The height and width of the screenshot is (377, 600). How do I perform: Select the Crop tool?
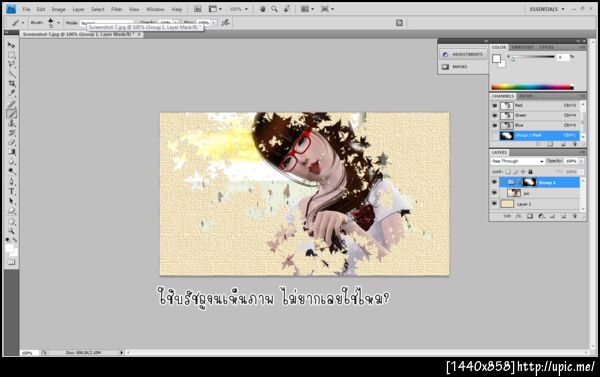coord(11,83)
